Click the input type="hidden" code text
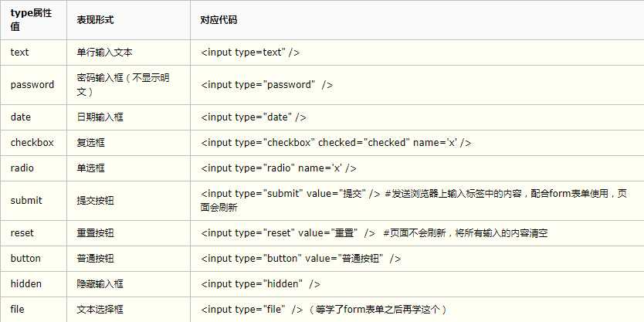 click(260, 284)
